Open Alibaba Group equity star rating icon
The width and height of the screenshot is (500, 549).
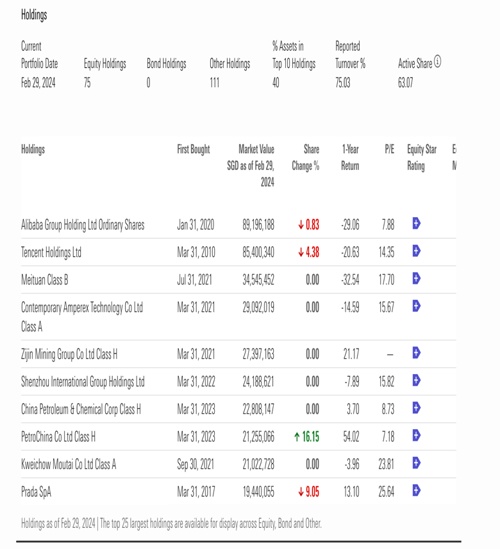(416, 223)
